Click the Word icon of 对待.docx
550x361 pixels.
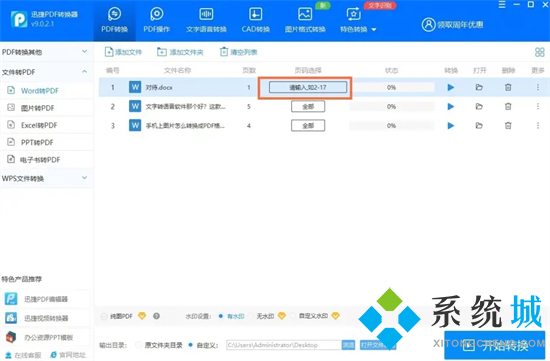[x=135, y=87]
